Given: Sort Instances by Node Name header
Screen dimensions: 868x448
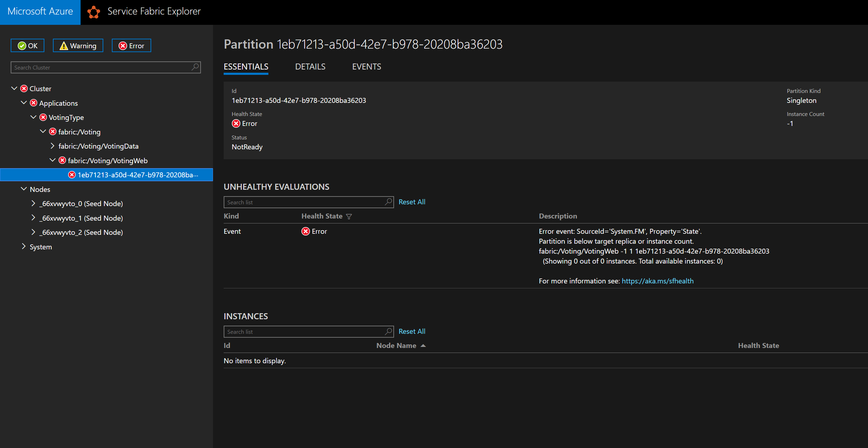Looking at the screenshot, I should coord(396,345).
